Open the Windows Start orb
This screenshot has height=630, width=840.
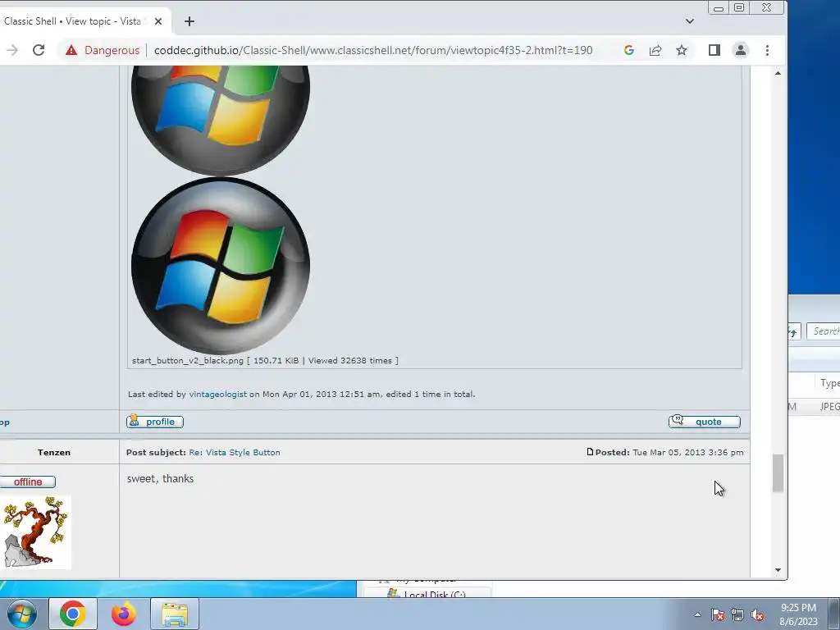click(22, 614)
